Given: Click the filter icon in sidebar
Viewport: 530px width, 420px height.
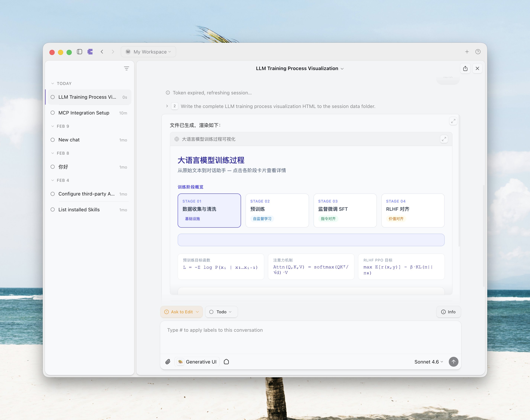Looking at the screenshot, I should (126, 68).
